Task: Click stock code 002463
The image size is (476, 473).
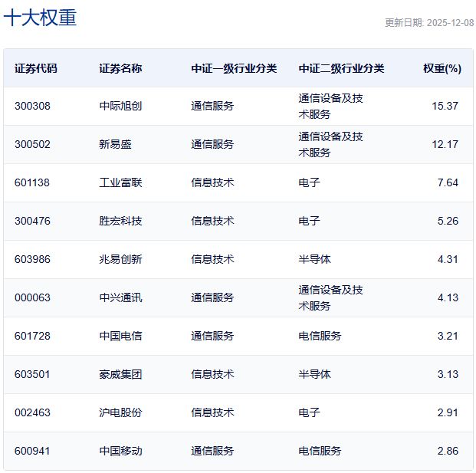Action: (x=32, y=412)
